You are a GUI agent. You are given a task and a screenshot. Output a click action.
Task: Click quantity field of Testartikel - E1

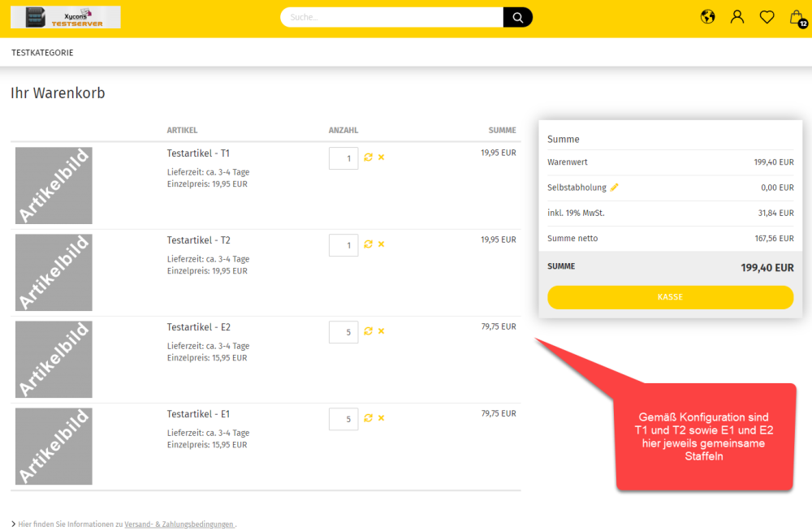click(343, 419)
